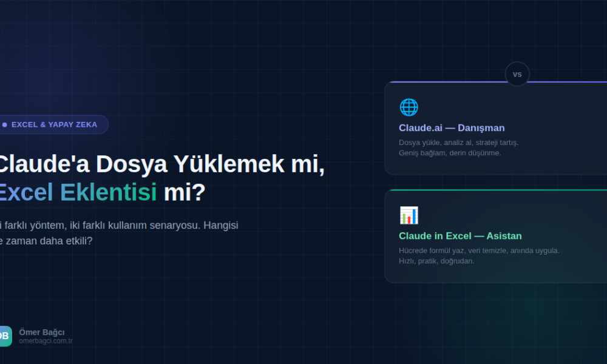This screenshot has width=607, height=364.
Task: Click the 'Dosya yükle, analiz al' description
Action: 458,143
